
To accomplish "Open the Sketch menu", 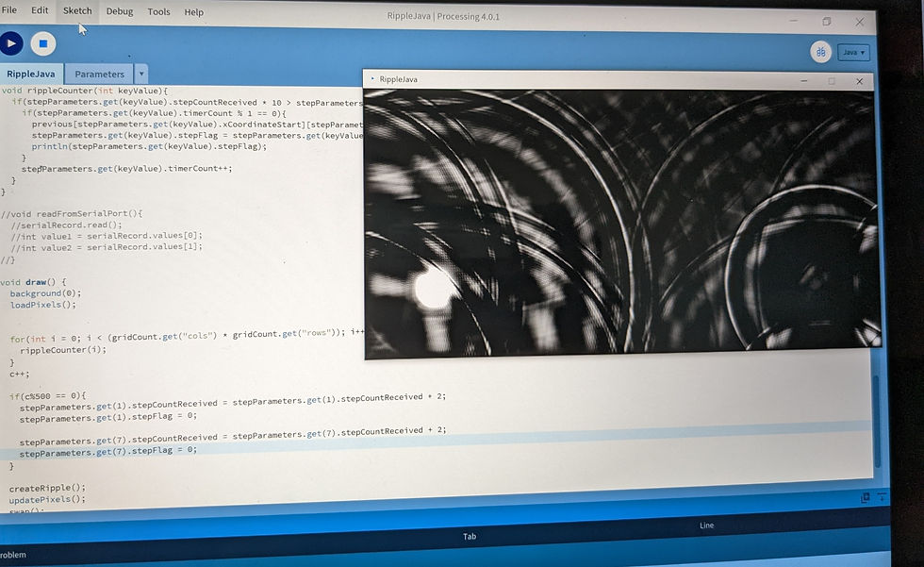I will click(x=77, y=10).
